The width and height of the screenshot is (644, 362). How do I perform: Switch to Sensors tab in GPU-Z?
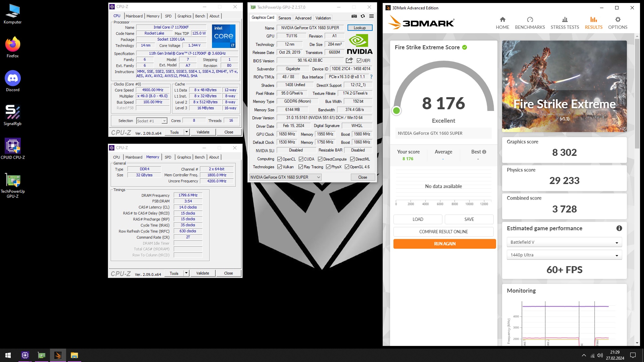[284, 18]
